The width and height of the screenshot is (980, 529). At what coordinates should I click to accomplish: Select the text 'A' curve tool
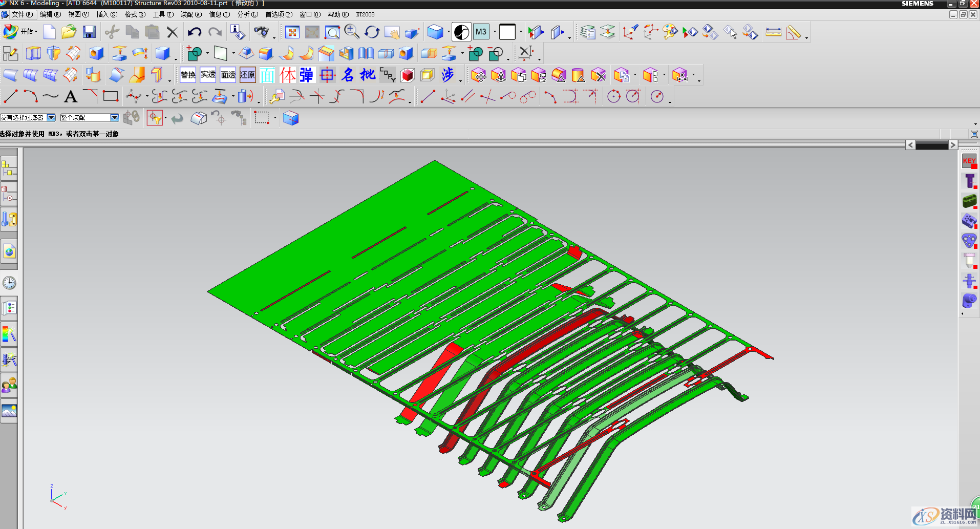point(71,96)
